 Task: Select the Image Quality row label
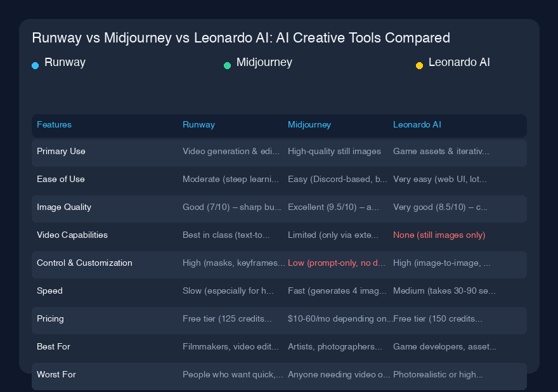(x=64, y=207)
